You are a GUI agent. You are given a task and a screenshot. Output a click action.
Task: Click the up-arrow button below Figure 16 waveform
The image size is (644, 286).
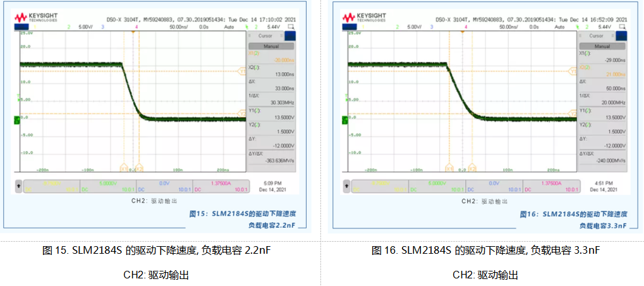346,186
